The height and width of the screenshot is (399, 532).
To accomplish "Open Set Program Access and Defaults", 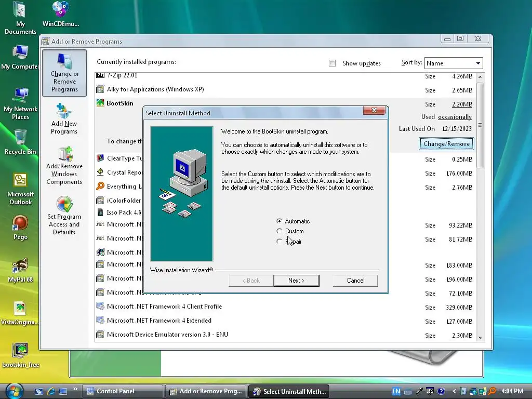I will point(64,216).
